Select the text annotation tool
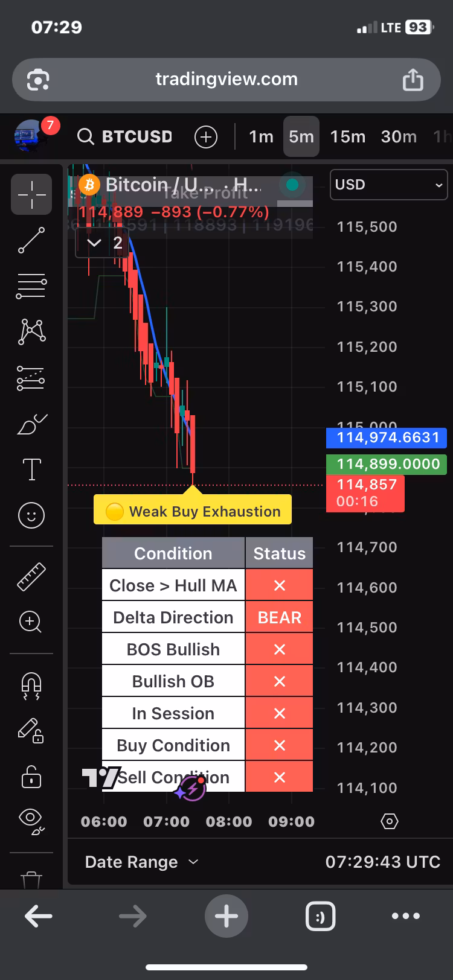Viewport: 453px width, 980px height. coord(31,469)
